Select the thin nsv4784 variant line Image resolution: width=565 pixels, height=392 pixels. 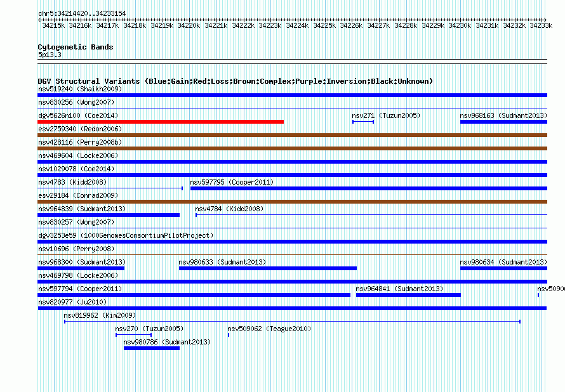pos(371,215)
